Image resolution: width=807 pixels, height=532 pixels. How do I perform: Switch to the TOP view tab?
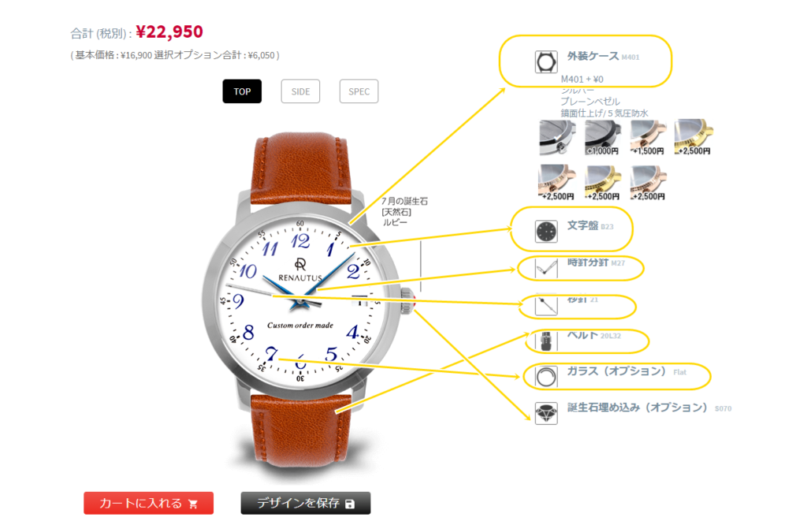242,91
